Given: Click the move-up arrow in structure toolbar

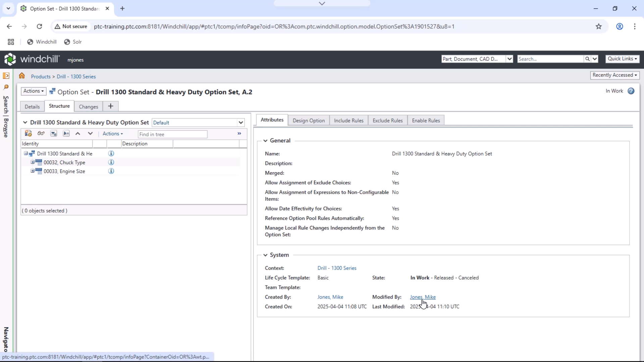Looking at the screenshot, I should tap(78, 133).
